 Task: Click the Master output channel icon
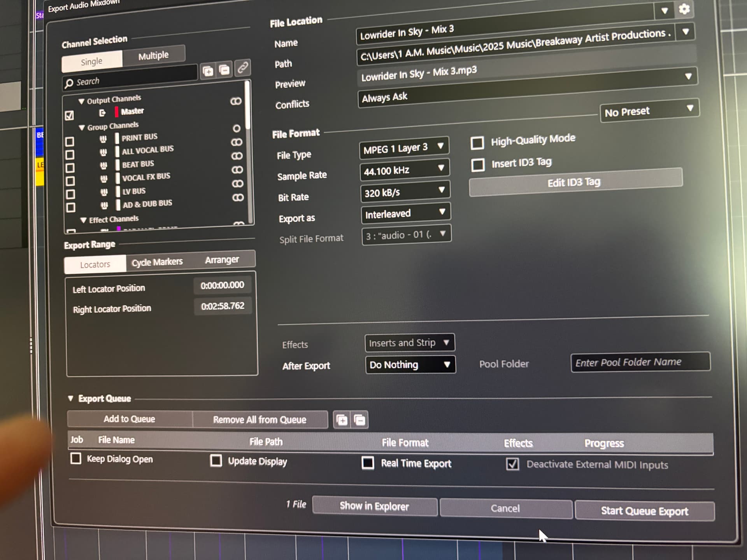(x=102, y=113)
